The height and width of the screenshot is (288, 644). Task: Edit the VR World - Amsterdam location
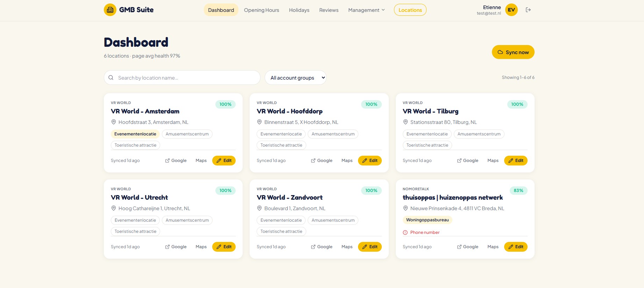[224, 161]
